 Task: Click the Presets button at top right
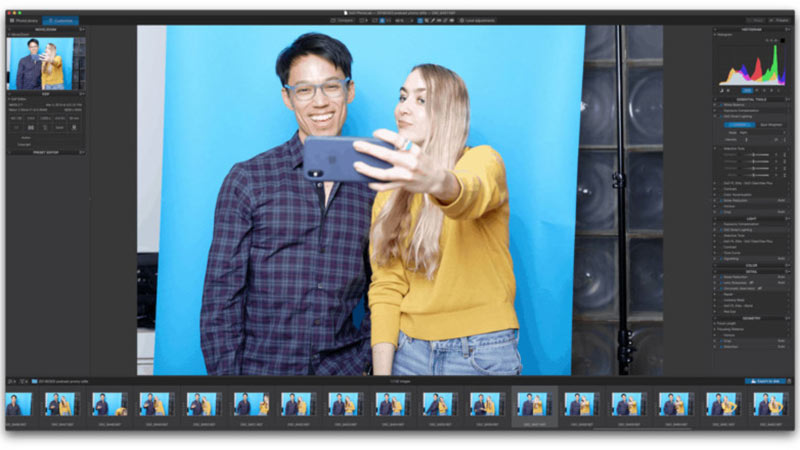(783, 20)
